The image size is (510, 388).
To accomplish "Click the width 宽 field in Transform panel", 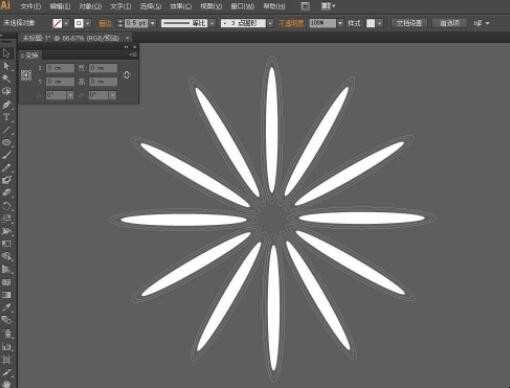I will [x=103, y=68].
